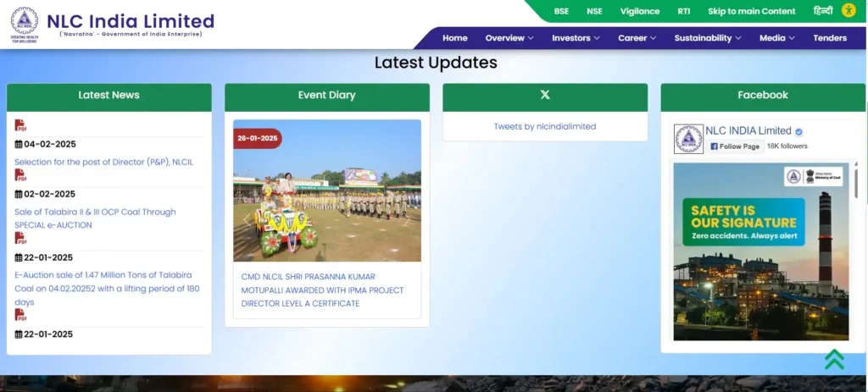Click the NLC India Limited title text
This screenshot has height=392, width=868.
131,21
